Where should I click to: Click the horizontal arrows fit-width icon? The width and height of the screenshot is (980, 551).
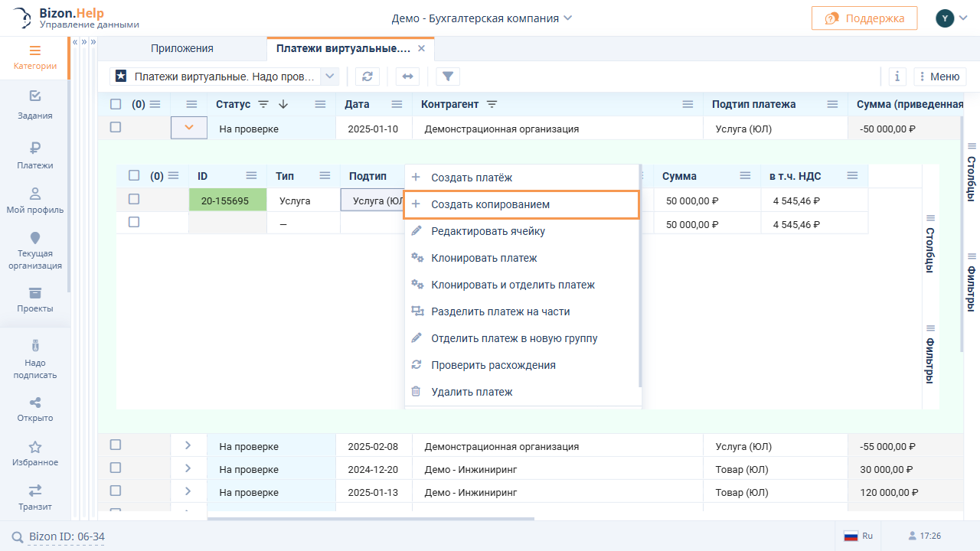[x=407, y=77]
